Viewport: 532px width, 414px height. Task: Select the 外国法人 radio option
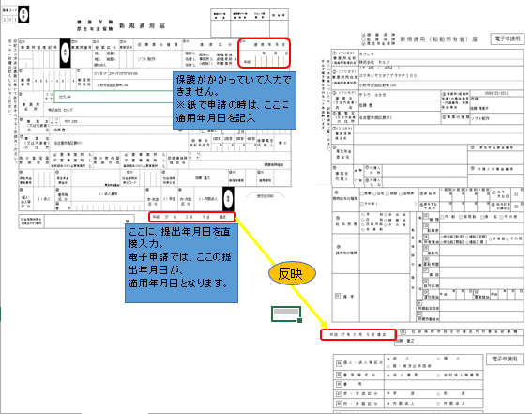coord(438,404)
